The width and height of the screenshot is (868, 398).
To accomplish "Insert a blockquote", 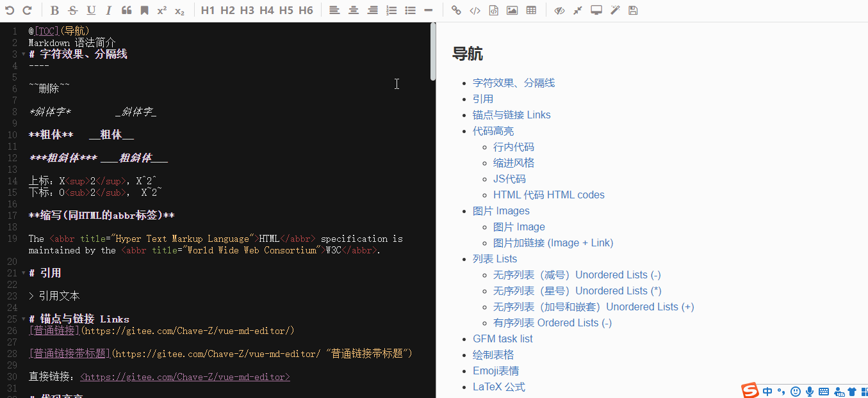I will [126, 10].
